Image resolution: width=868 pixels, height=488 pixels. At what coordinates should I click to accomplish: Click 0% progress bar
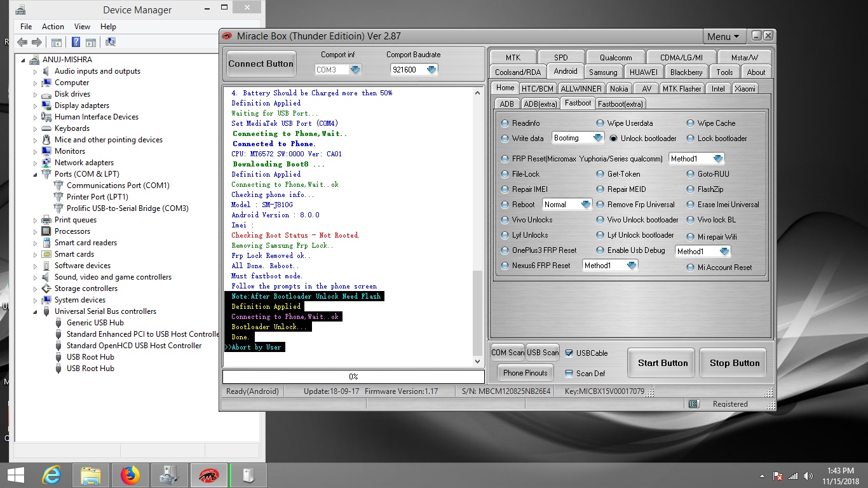[x=353, y=377]
